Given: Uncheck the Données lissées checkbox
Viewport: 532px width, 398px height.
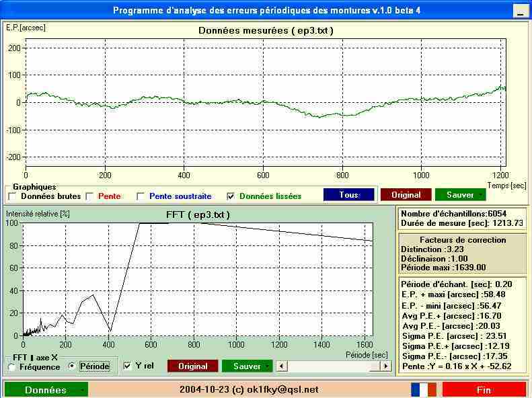Looking at the screenshot, I should [231, 196].
